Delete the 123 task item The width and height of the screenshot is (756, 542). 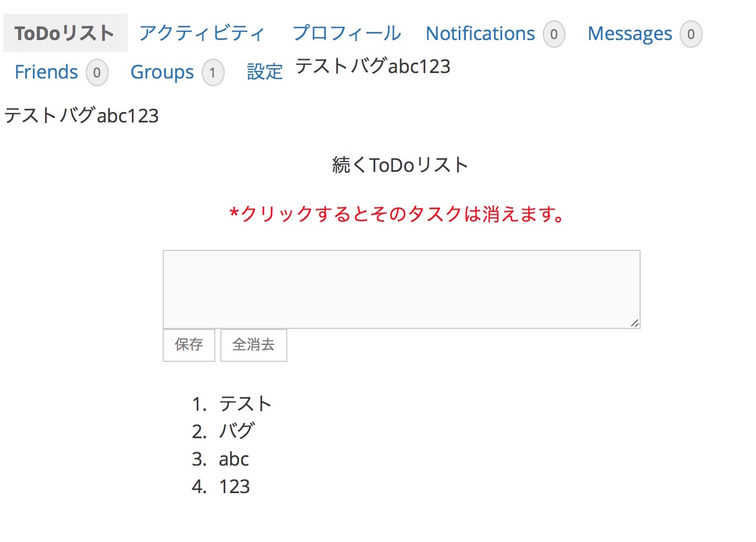(x=235, y=487)
